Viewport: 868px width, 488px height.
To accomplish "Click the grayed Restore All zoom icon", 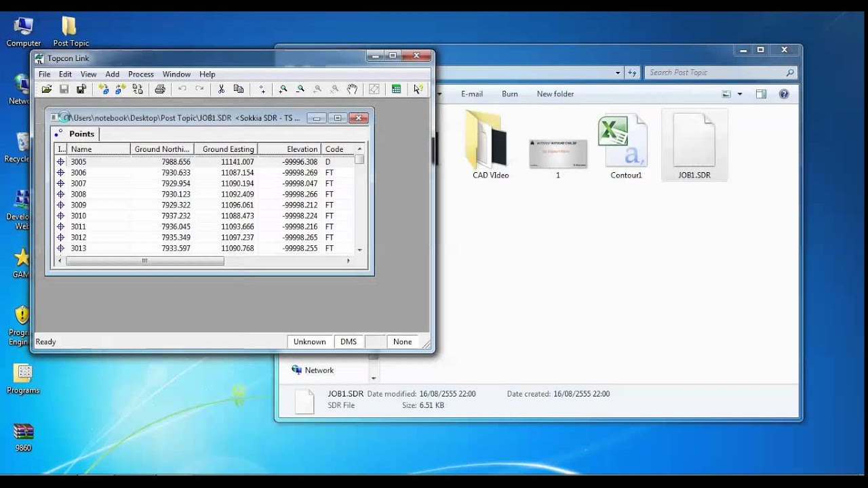I will coord(334,89).
